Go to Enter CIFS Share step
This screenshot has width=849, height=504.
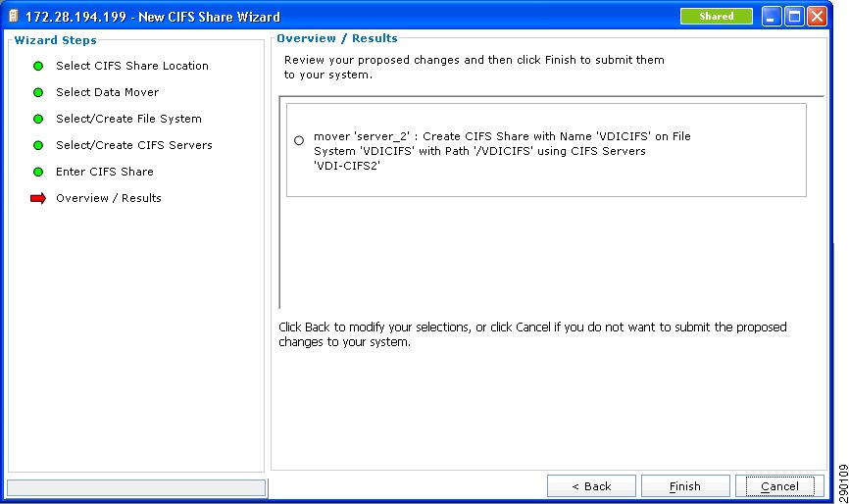point(105,173)
